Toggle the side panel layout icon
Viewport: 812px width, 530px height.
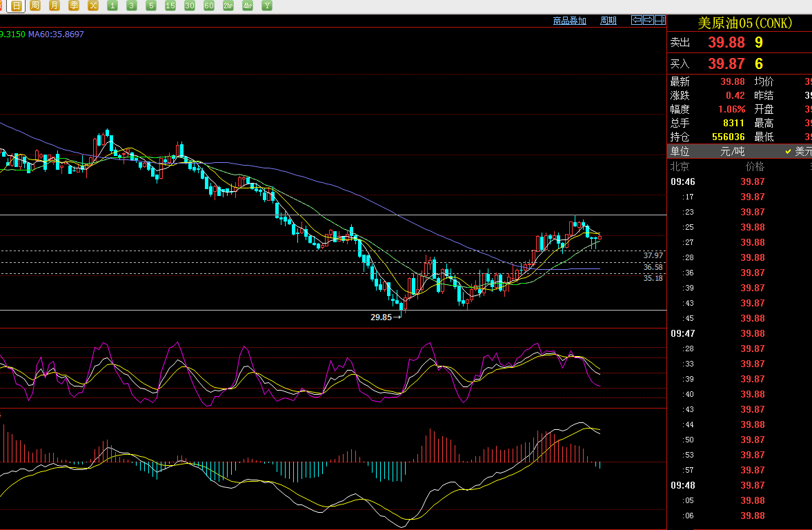point(660,20)
